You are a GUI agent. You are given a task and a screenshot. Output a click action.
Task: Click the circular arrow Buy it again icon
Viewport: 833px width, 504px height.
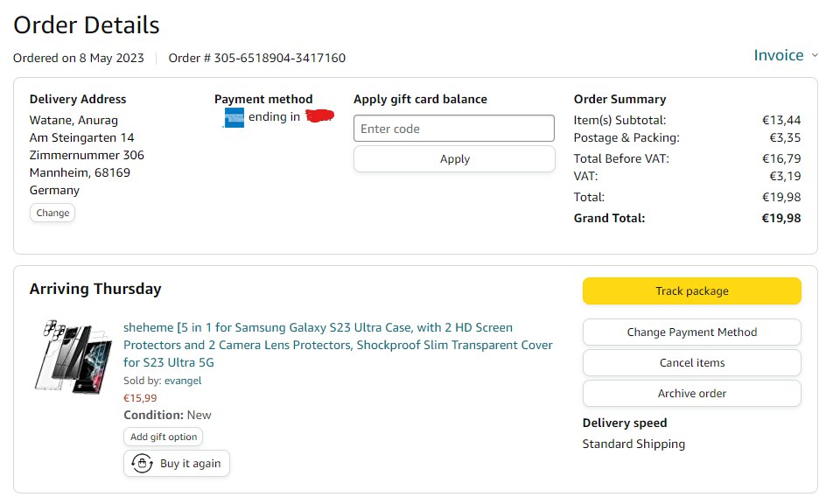(142, 464)
